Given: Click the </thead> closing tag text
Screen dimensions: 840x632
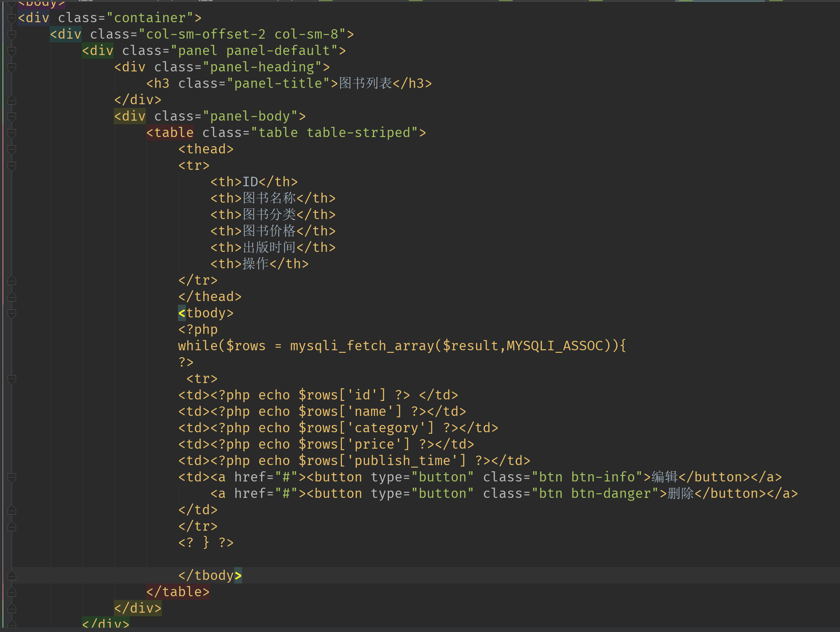Looking at the screenshot, I should [x=210, y=296].
